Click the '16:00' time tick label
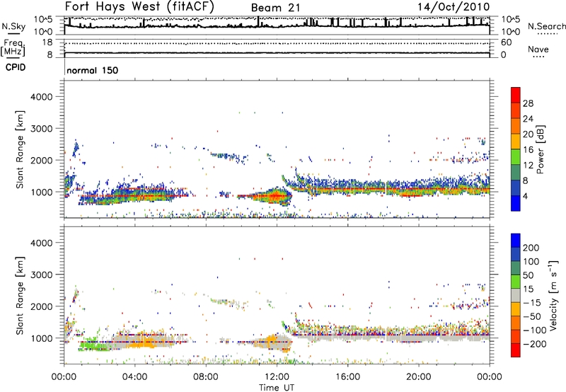566x392 pixels. [x=347, y=377]
